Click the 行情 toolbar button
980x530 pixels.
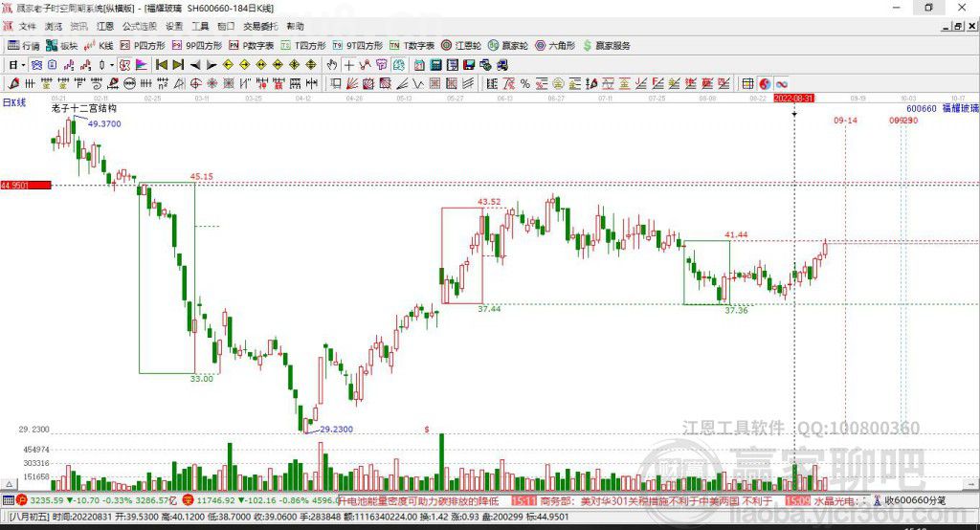[x=24, y=46]
